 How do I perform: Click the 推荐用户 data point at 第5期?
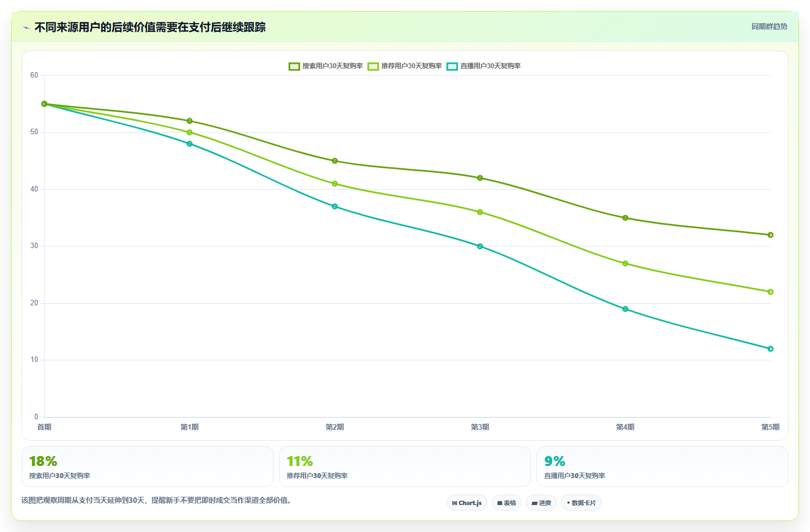tap(770, 292)
